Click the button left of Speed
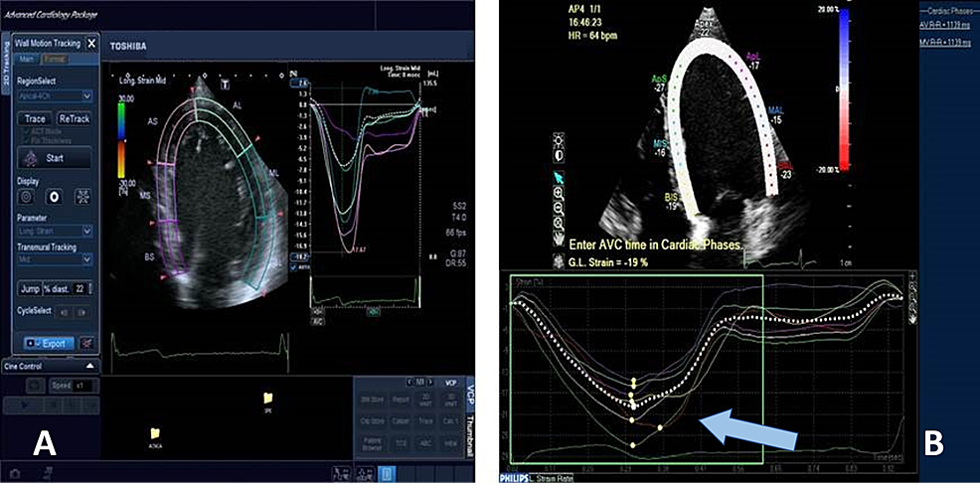Viewport: 980px width, 489px height. click(35, 386)
